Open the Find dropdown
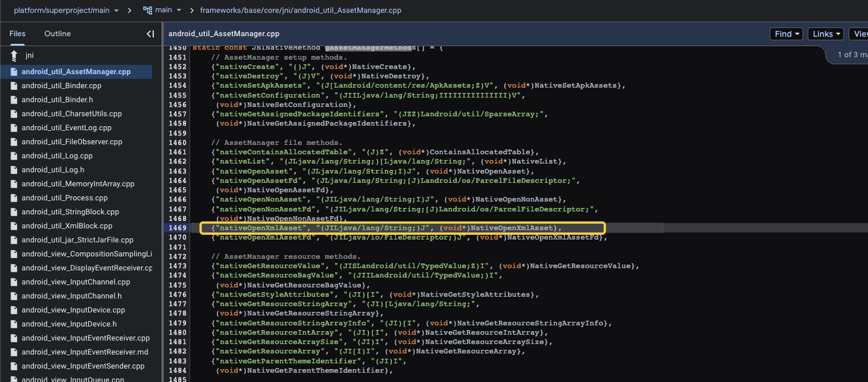 pos(787,34)
